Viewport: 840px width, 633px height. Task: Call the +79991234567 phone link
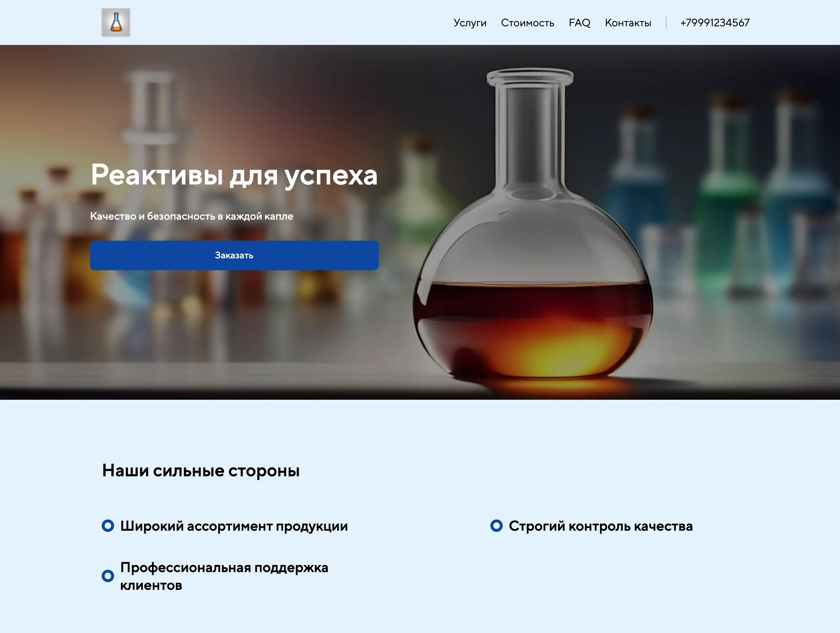click(x=715, y=23)
